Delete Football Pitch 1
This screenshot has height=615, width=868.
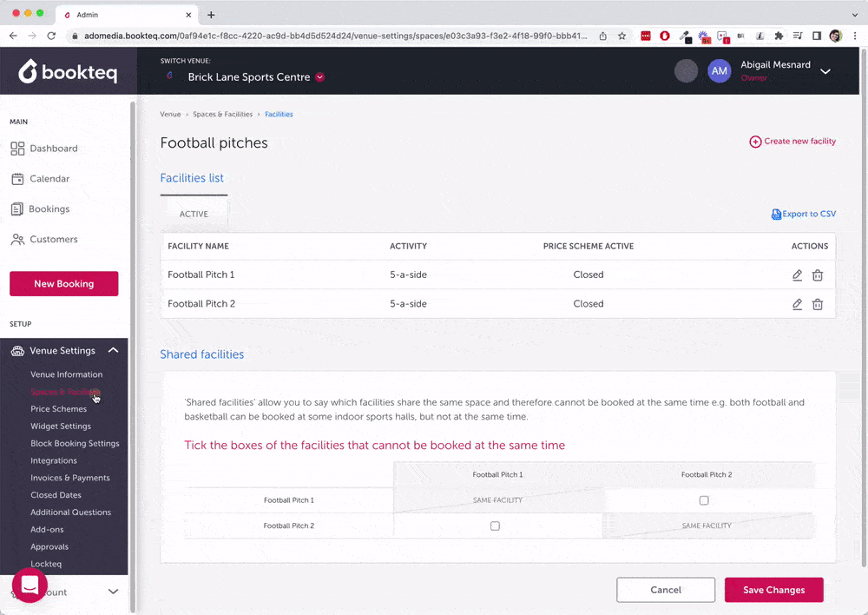pos(818,274)
